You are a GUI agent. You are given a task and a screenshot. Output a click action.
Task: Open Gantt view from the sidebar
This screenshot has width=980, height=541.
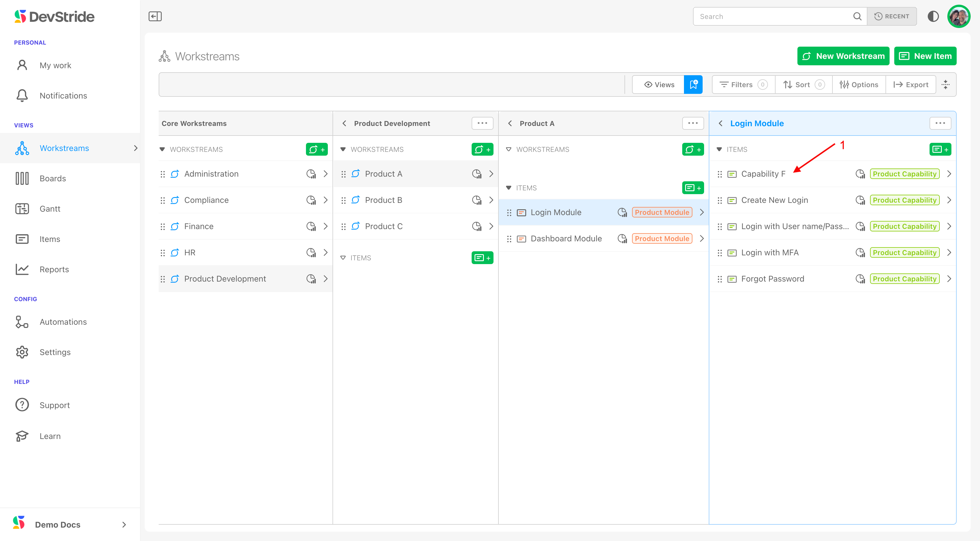coord(50,209)
